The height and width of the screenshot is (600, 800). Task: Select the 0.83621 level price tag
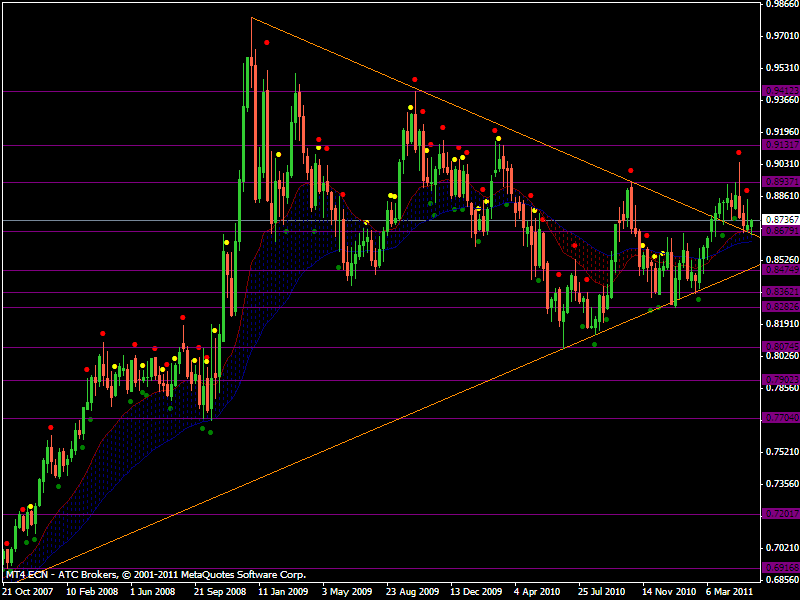click(782, 292)
